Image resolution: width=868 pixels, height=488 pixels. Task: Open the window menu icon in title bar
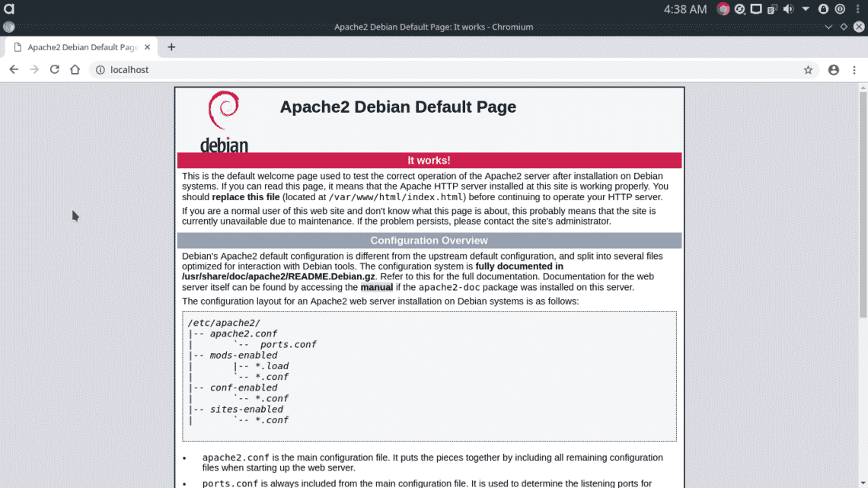(9, 27)
